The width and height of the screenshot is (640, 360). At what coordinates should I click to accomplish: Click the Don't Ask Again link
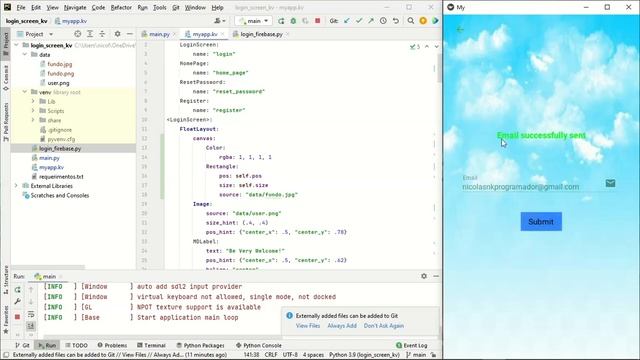coord(384,326)
